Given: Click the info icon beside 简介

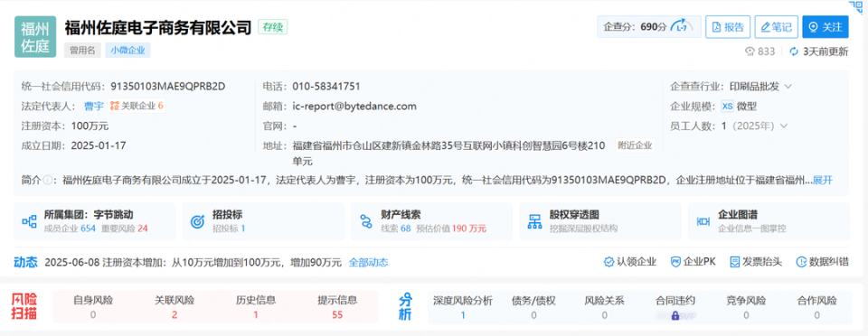Looking at the screenshot, I should point(48,180).
